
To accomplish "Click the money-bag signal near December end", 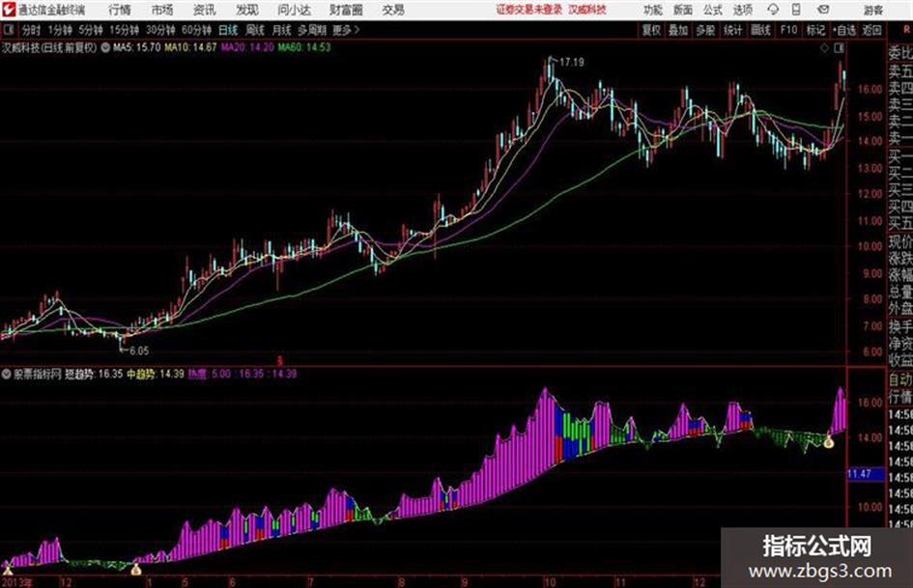I will (x=829, y=442).
